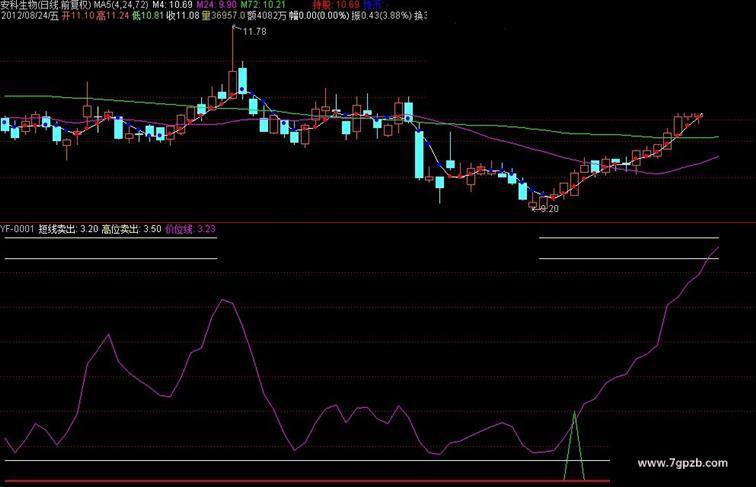Viewport: 756px width, 487px height.
Task: Click the 11.78 peak price marker
Action: click(x=254, y=32)
